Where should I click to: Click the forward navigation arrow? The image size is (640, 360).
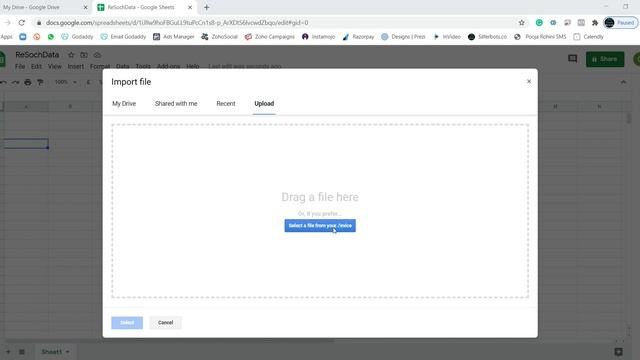[x=7, y=23]
